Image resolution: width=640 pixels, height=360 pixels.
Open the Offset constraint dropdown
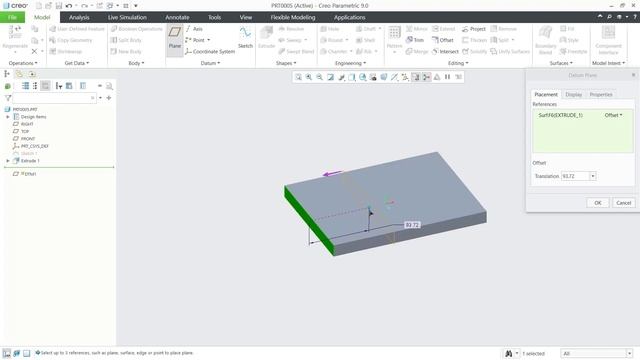613,116
